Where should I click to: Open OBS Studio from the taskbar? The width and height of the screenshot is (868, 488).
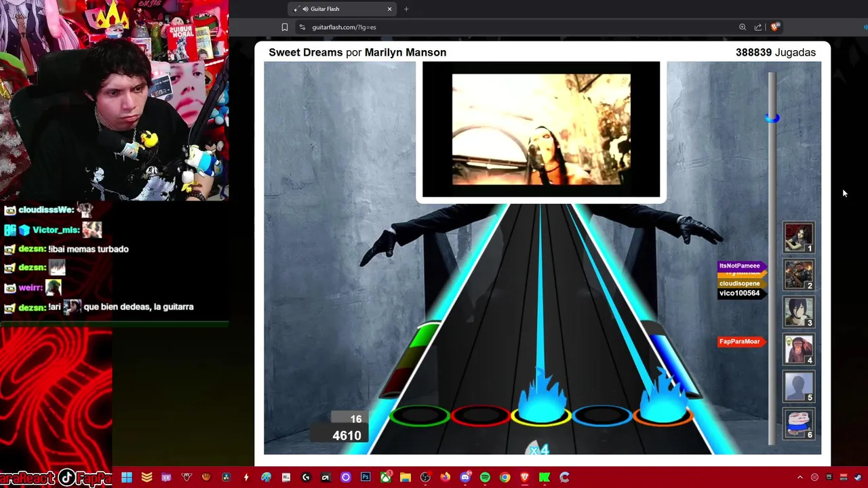(x=425, y=477)
